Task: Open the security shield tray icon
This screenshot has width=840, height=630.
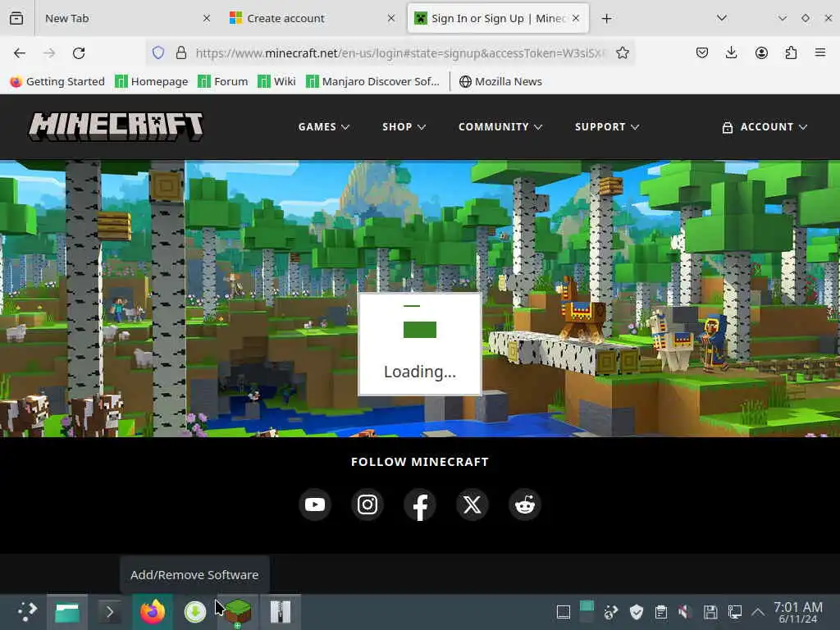Action: coord(637,612)
